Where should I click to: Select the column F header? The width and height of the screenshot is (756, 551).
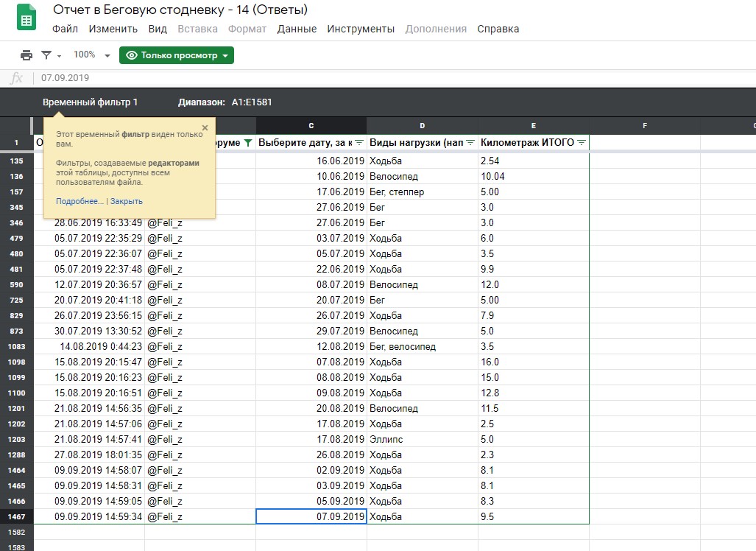pos(644,126)
